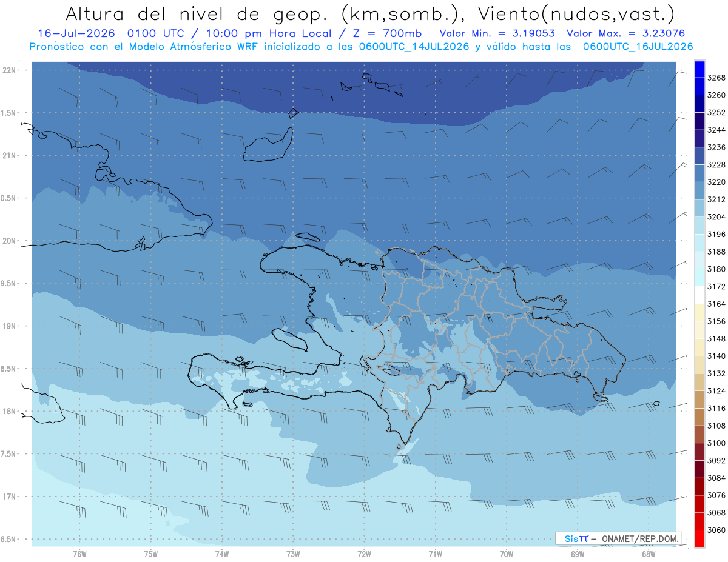This screenshot has width=728, height=562.
Task: Click the colorbar value '3212'
Action: click(x=716, y=199)
